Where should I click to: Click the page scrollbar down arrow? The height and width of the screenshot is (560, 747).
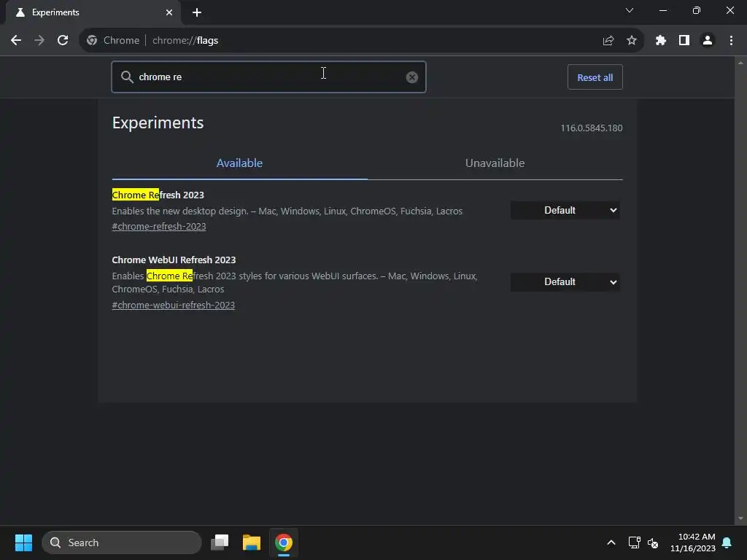coord(740,519)
